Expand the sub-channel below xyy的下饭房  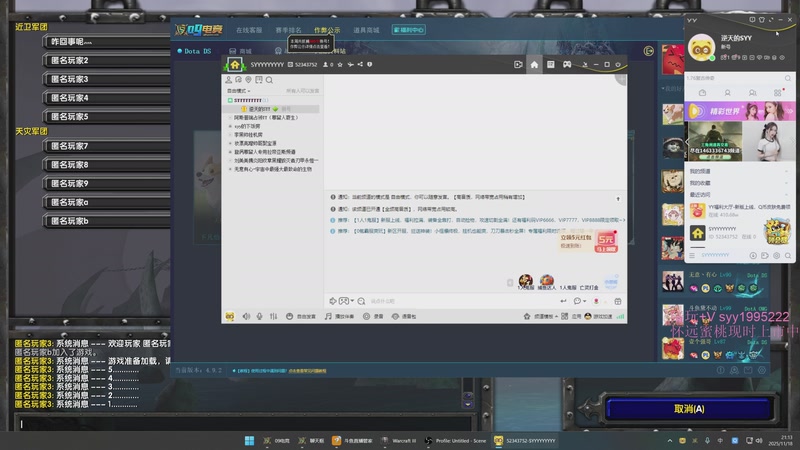(x=230, y=135)
